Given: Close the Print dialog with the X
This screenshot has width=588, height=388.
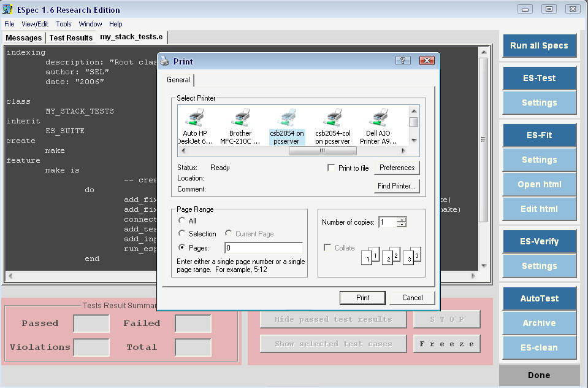Looking at the screenshot, I should click(427, 61).
